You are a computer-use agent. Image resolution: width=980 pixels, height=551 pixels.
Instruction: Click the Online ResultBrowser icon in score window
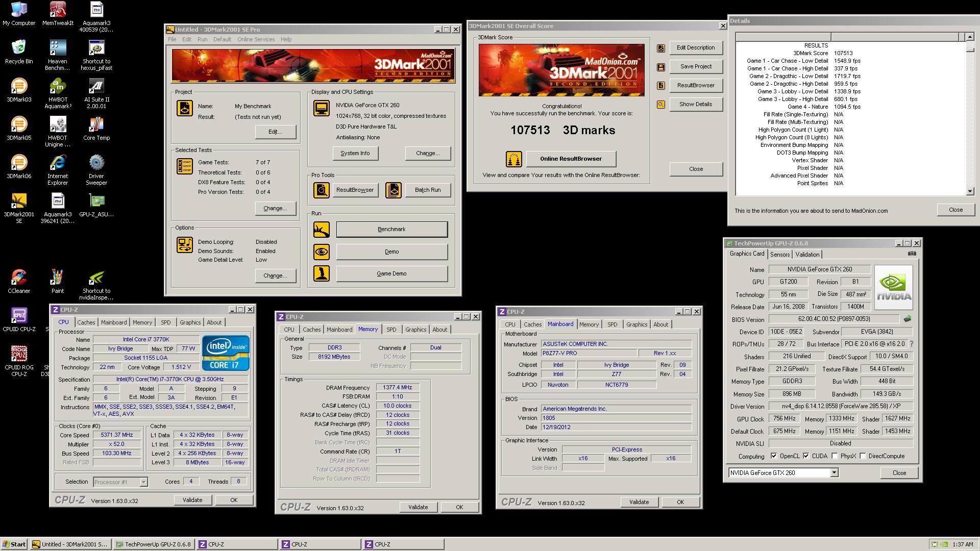(513, 159)
